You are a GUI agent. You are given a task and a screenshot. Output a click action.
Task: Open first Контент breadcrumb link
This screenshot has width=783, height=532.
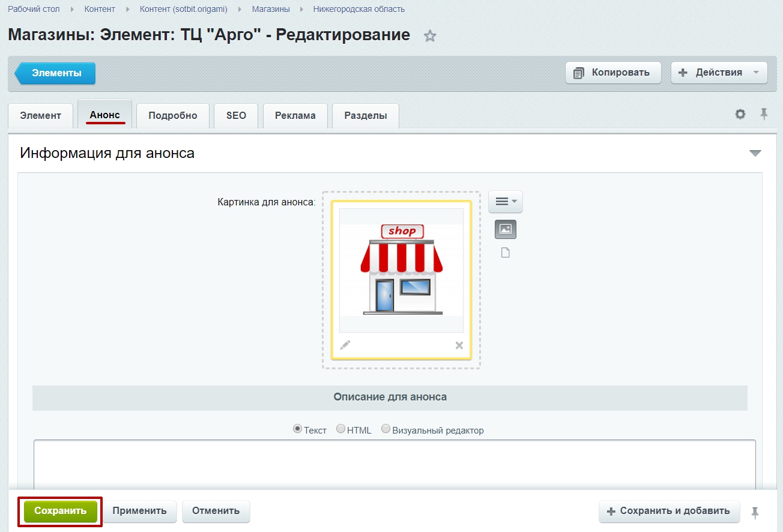100,9
